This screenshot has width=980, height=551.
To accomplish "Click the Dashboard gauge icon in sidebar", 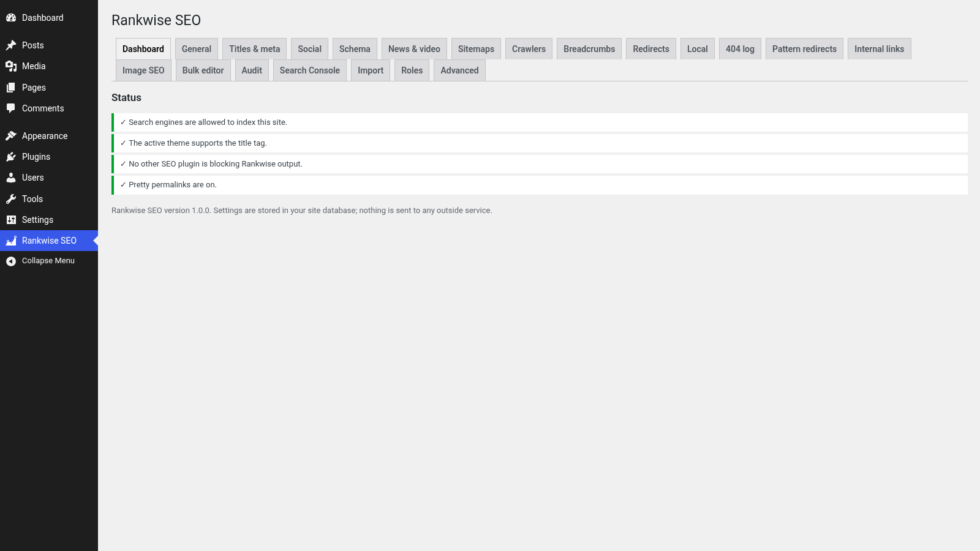I will click(11, 18).
